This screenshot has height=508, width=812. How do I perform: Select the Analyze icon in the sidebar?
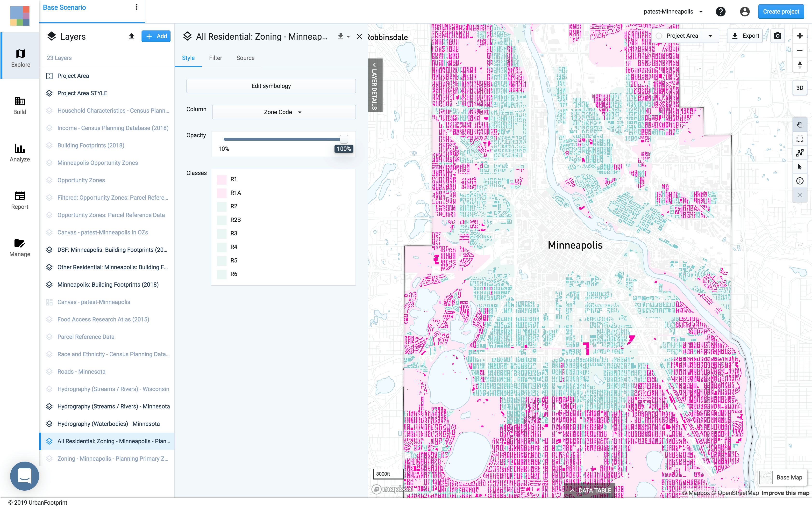click(20, 153)
